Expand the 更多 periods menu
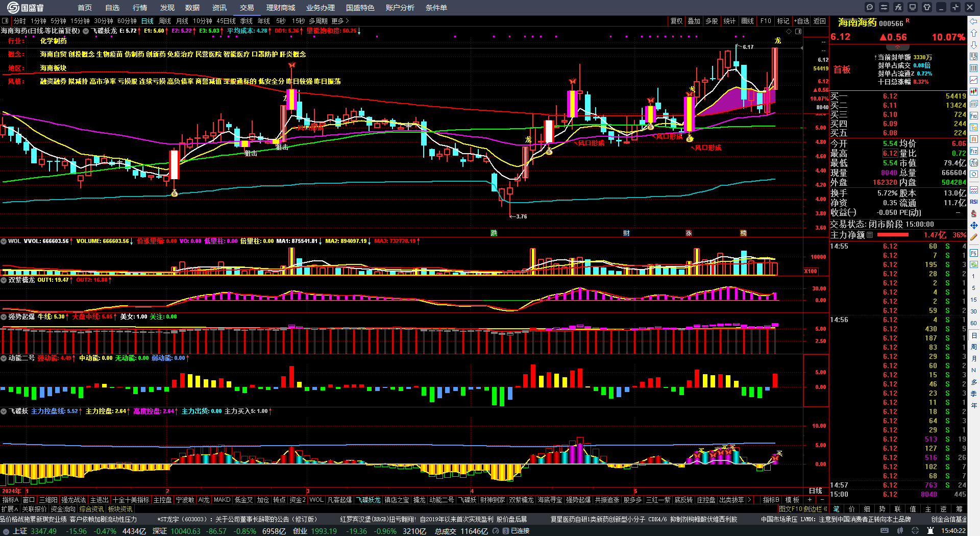 coord(340,21)
